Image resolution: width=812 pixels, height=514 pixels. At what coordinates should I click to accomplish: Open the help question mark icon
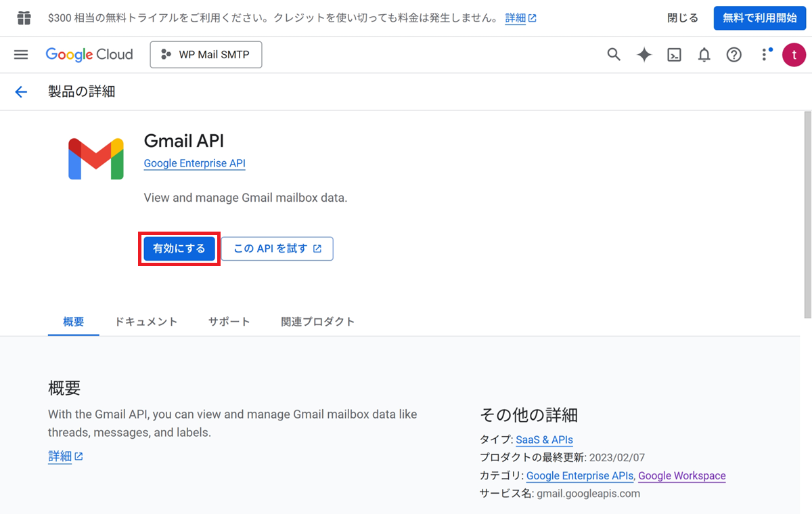734,55
